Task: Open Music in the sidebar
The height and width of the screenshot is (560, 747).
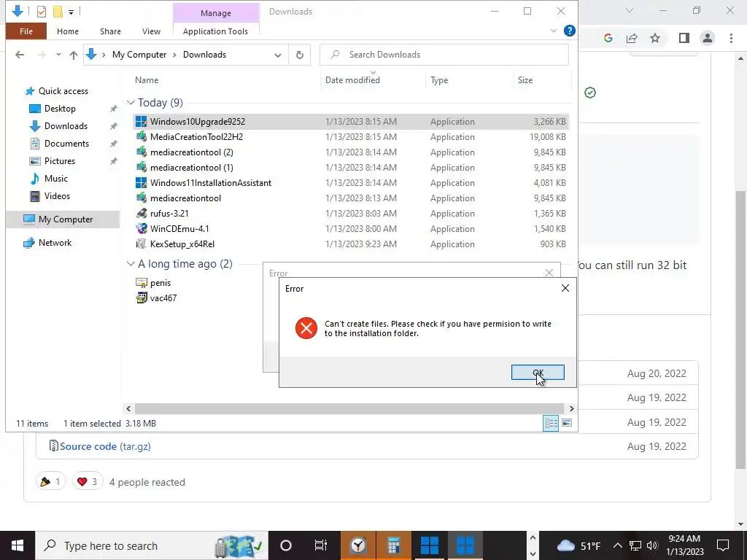Action: click(55, 179)
